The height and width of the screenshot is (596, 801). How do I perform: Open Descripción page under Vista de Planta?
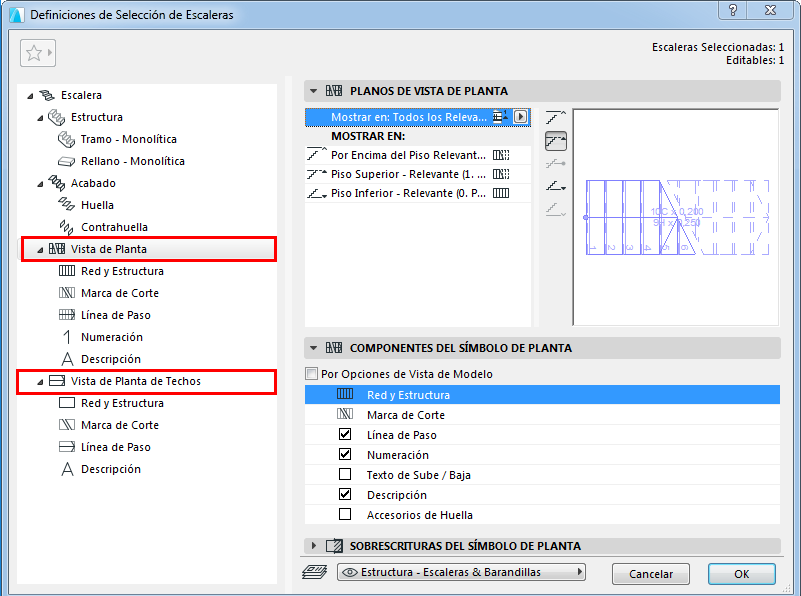(x=111, y=359)
